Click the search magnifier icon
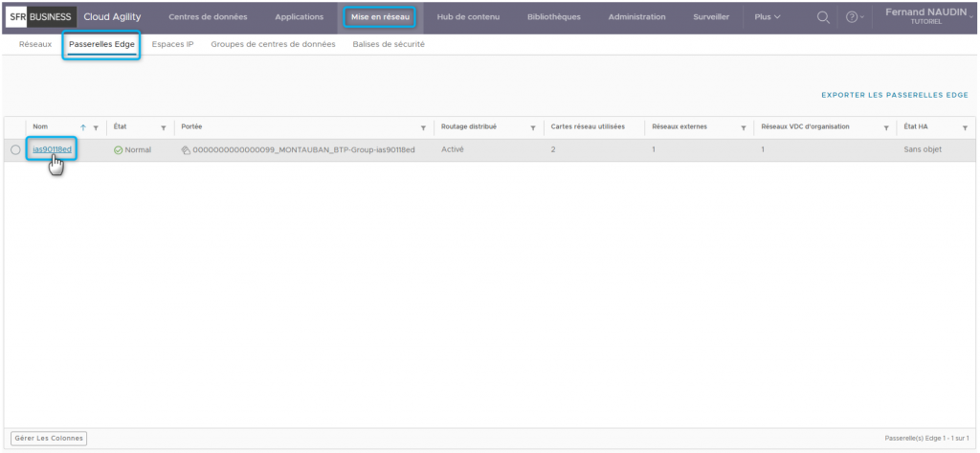This screenshot has width=980, height=453. 822,17
